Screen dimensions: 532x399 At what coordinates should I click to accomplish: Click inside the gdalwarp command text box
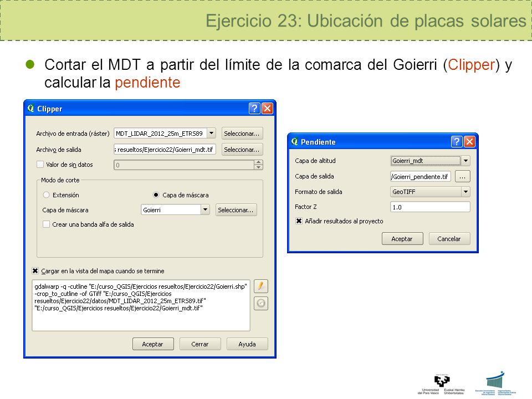(141, 305)
